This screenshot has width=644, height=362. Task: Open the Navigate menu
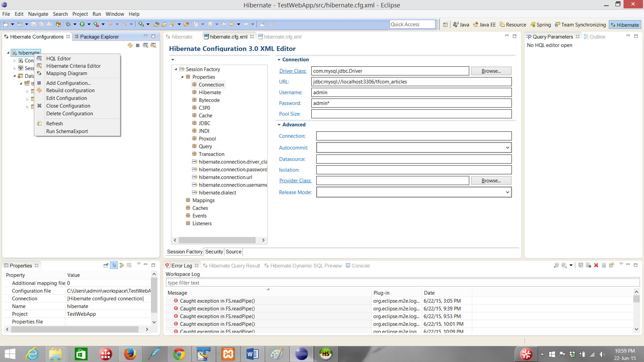point(38,14)
